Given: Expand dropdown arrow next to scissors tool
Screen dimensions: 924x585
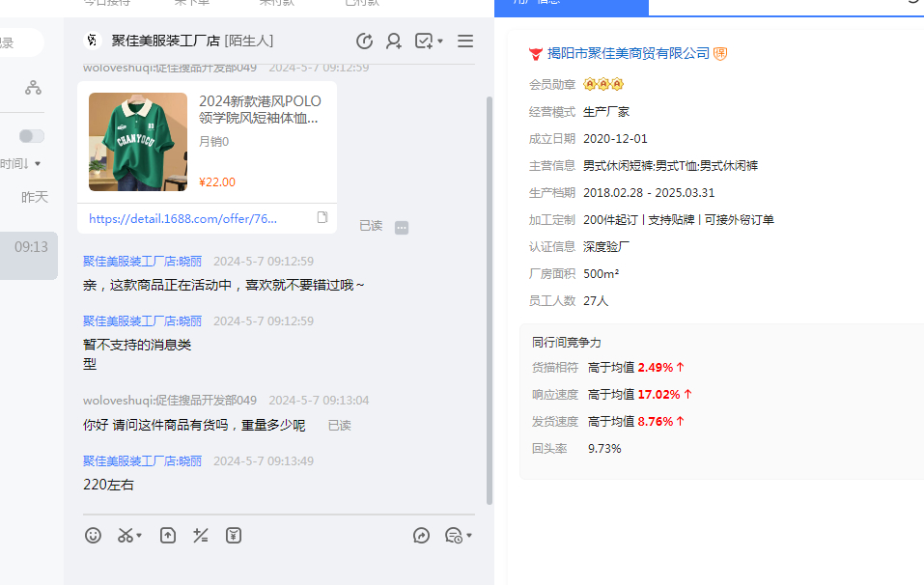Looking at the screenshot, I should (x=139, y=536).
